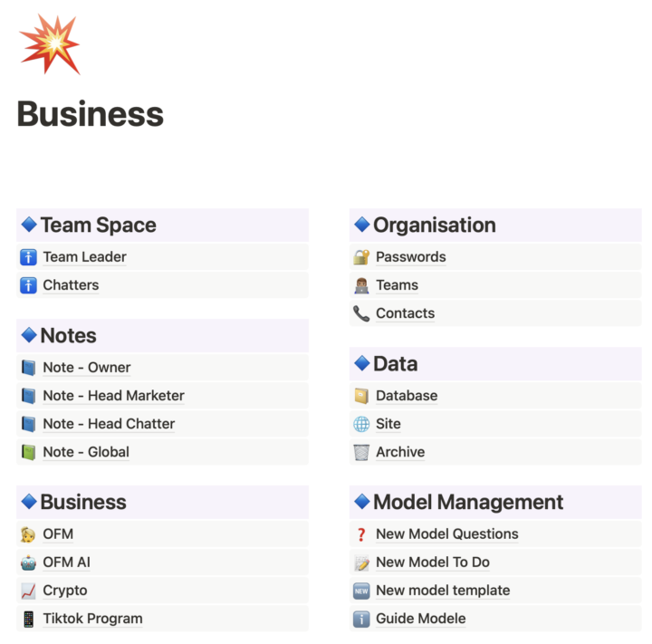Click the Business page title
Image resolution: width=652 pixels, height=644 pixels.
click(x=91, y=114)
